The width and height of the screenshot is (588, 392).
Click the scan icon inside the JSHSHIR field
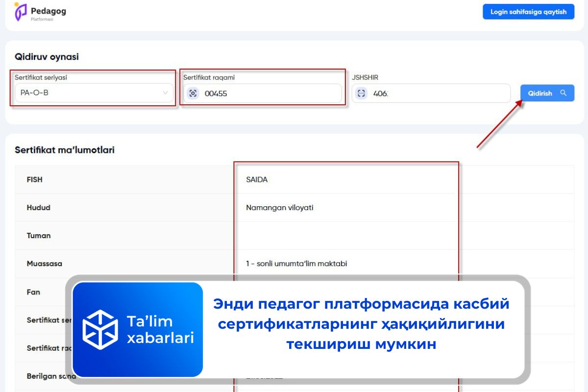(362, 93)
